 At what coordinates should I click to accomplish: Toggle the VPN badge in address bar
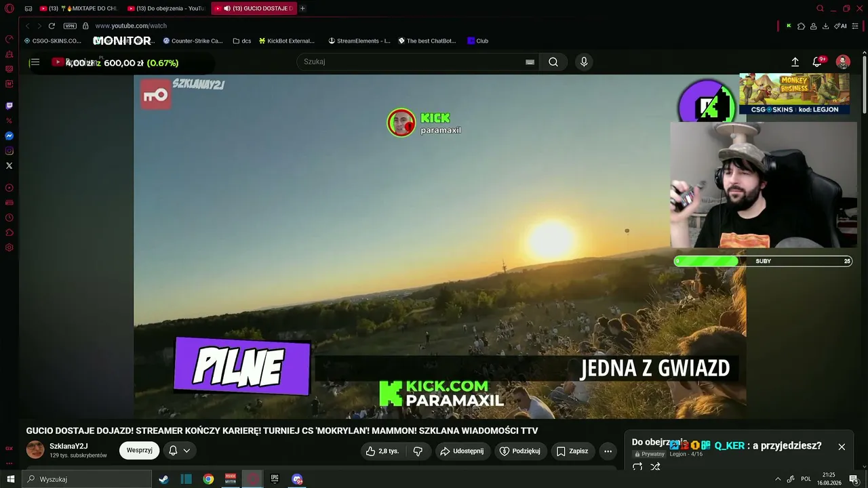(x=70, y=26)
